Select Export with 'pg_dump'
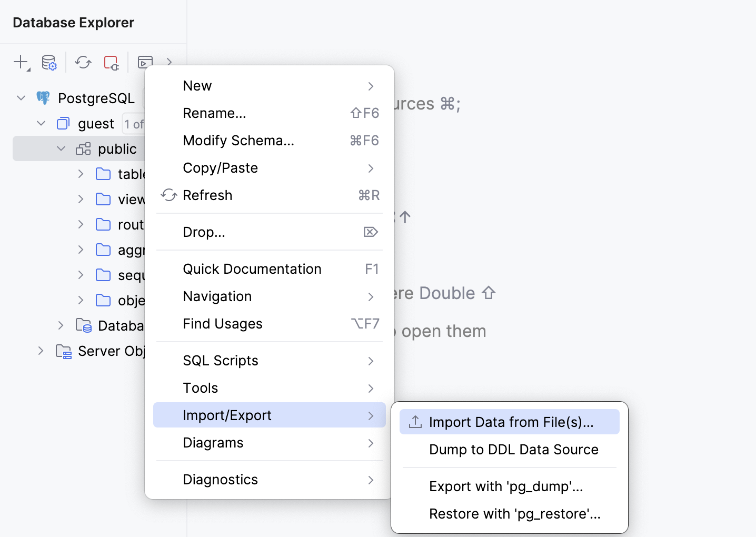Screen dimensions: 756x537 (x=506, y=486)
